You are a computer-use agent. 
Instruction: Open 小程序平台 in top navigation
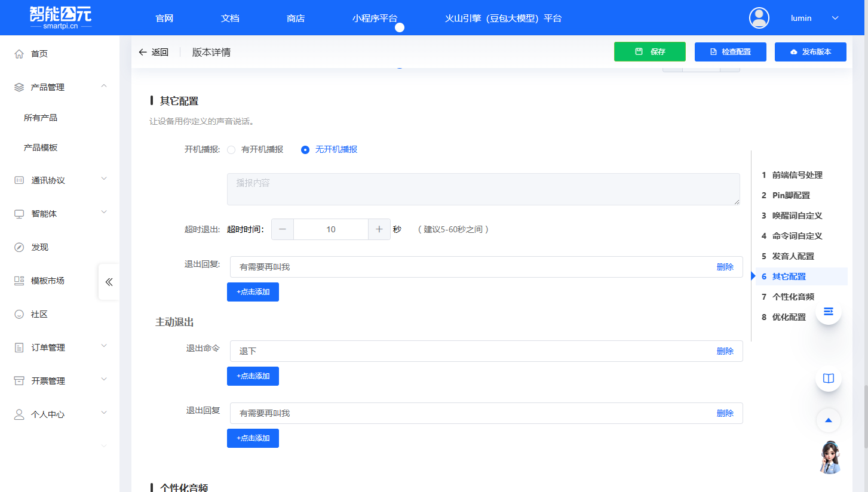[x=375, y=18]
